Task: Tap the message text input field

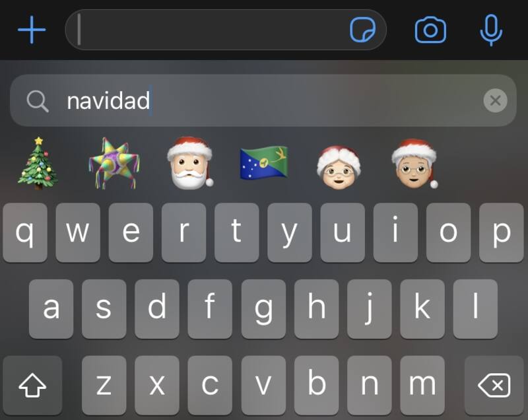Action: 226,30
